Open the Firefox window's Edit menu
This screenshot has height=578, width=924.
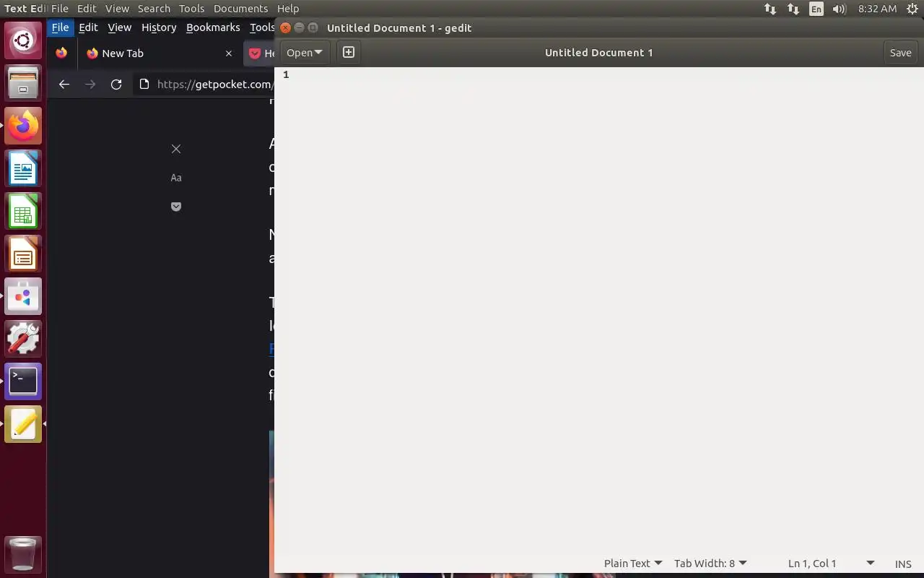[x=88, y=27]
